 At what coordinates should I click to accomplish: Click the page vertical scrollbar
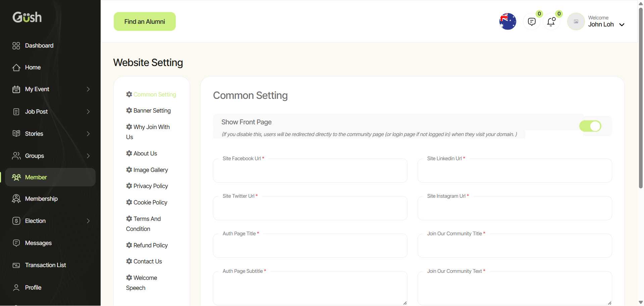641,97
